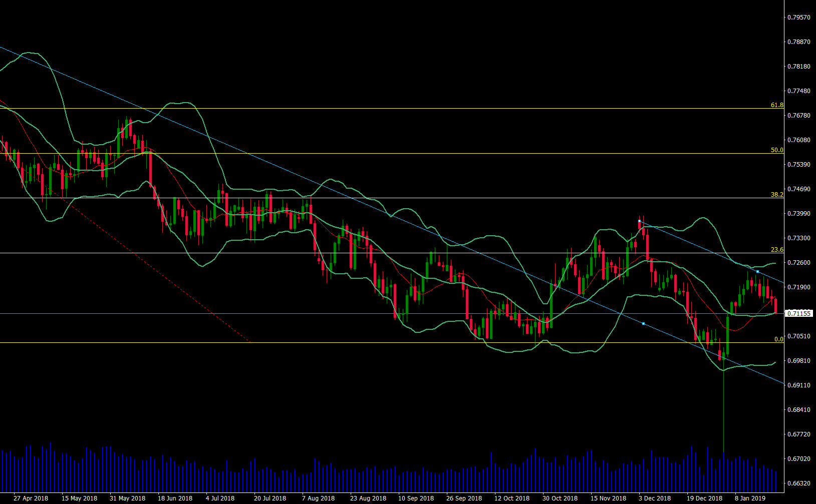The width and height of the screenshot is (816, 504).
Task: Click the 10 Sep 2018 date label
Action: coord(416,498)
